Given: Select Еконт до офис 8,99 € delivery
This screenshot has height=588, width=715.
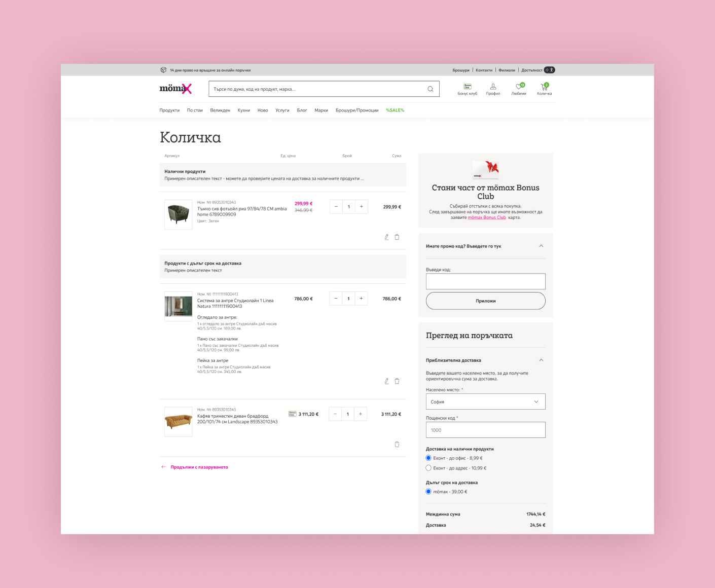Looking at the screenshot, I should coord(428,458).
